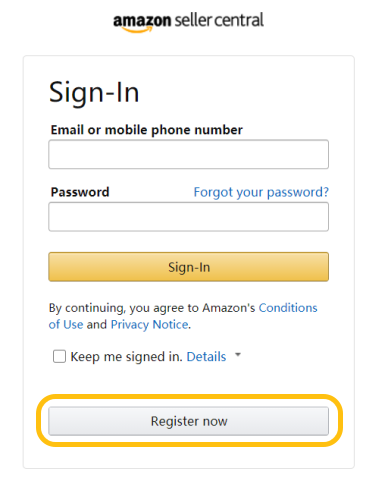The image size is (392, 481).
Task: Click the orange Amazon smile arrow
Action: (138, 30)
